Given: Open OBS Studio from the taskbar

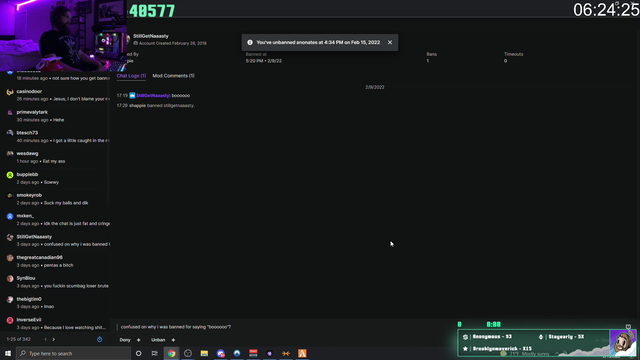Looking at the screenshot, I should [x=188, y=353].
